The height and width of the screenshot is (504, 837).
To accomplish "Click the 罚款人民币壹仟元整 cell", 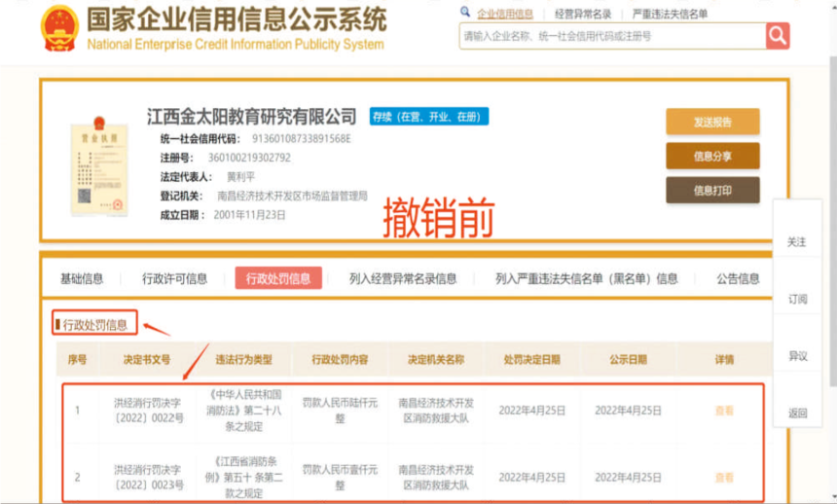I will 340,478.
